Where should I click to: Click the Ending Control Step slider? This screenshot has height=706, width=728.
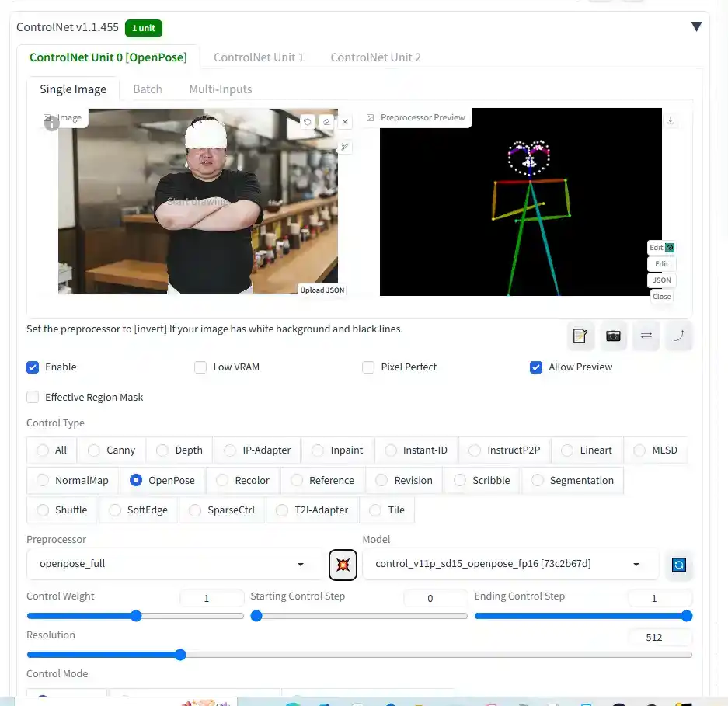583,616
